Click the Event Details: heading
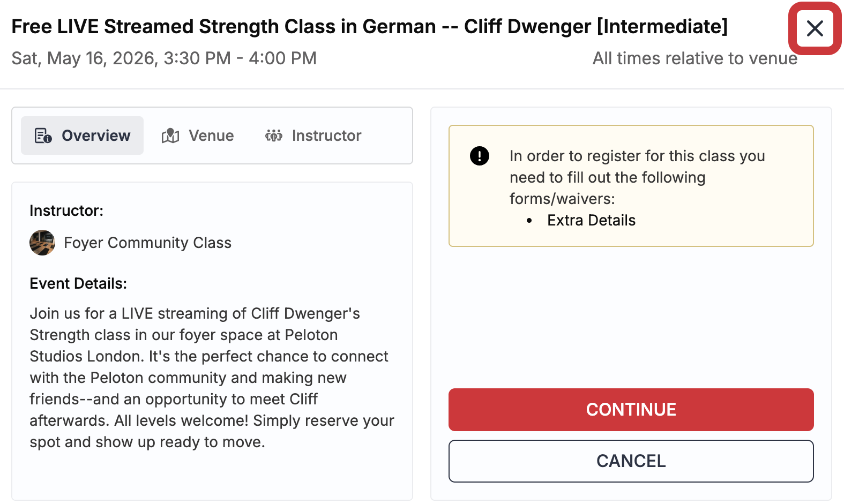 click(x=78, y=283)
